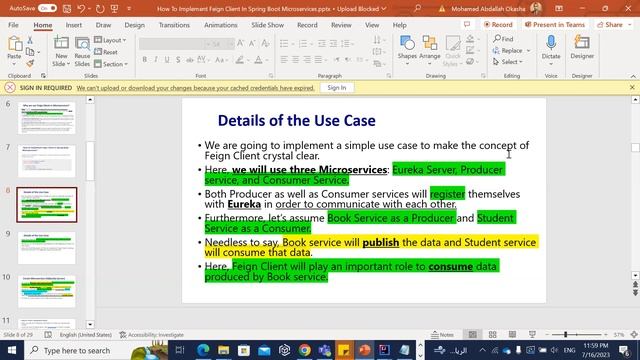Expand the Select dropdown
Image resolution: width=640 pixels, height=360 pixels.
508,62
